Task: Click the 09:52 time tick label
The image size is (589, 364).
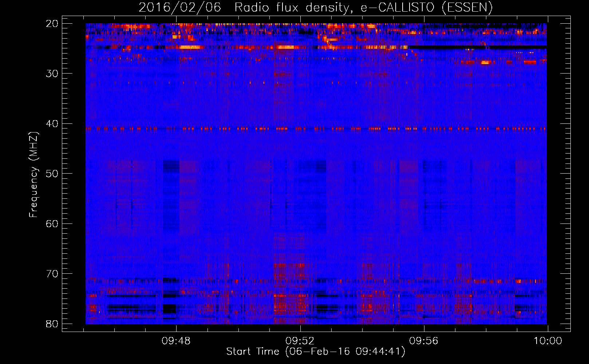Action: (x=300, y=341)
